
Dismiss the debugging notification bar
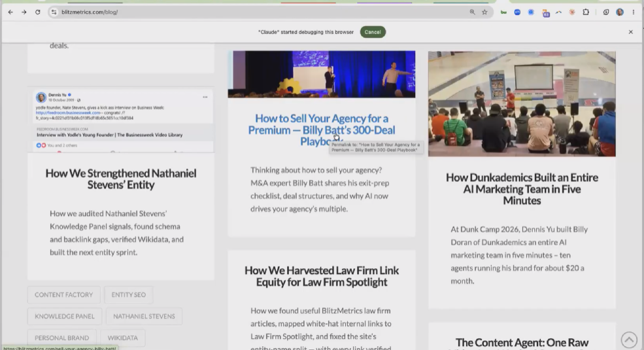click(x=631, y=32)
